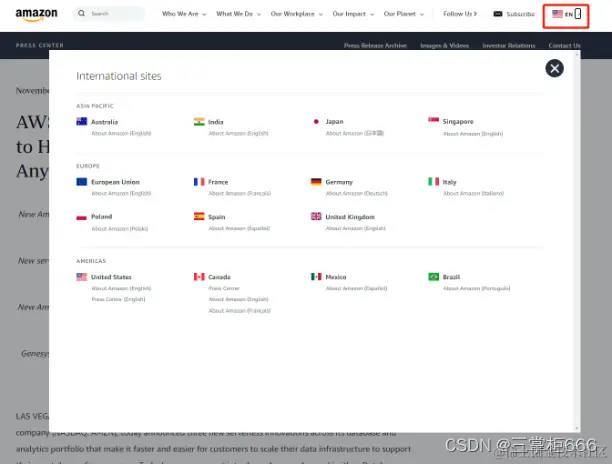
Task: Open United States About Amazon (English)
Action: click(121, 288)
